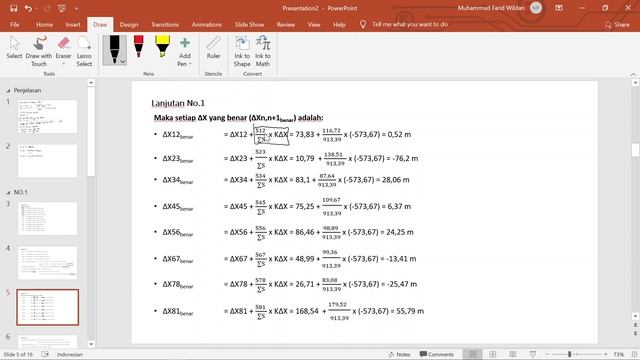Start Slide Show from status bar
Image resolution: width=640 pixels, height=360 pixels.
tap(533, 354)
